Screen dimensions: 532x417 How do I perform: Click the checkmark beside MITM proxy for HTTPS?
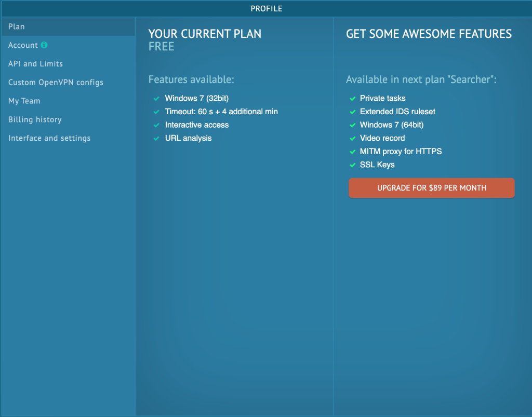pyautogui.click(x=351, y=152)
